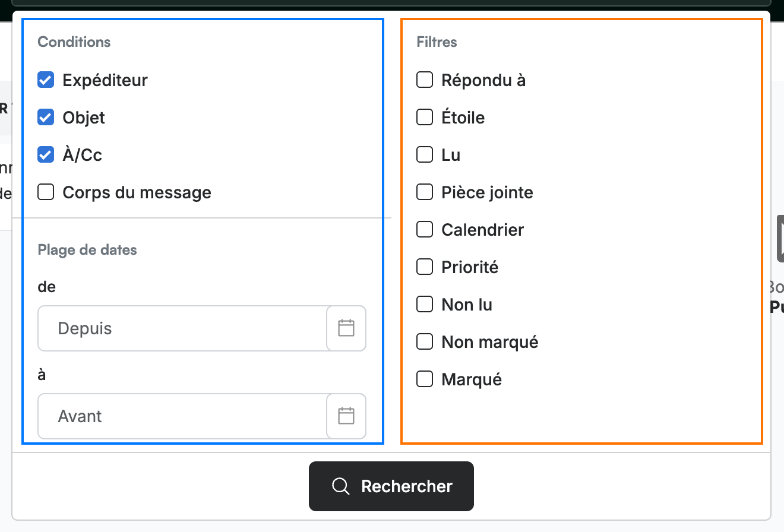Disable the À/Cc condition checkbox
Image resolution: width=784 pixels, height=532 pixels.
[x=46, y=155]
